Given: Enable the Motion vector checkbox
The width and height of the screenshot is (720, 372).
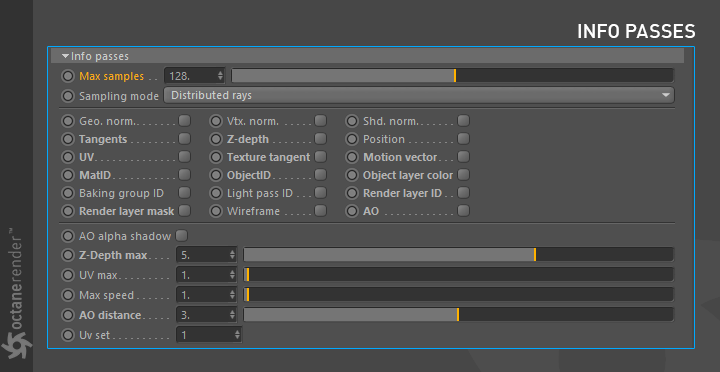Looking at the screenshot, I should 463,157.
